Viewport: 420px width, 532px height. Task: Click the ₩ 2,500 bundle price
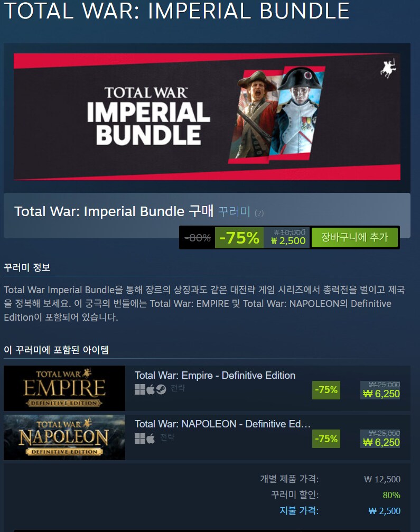288,241
